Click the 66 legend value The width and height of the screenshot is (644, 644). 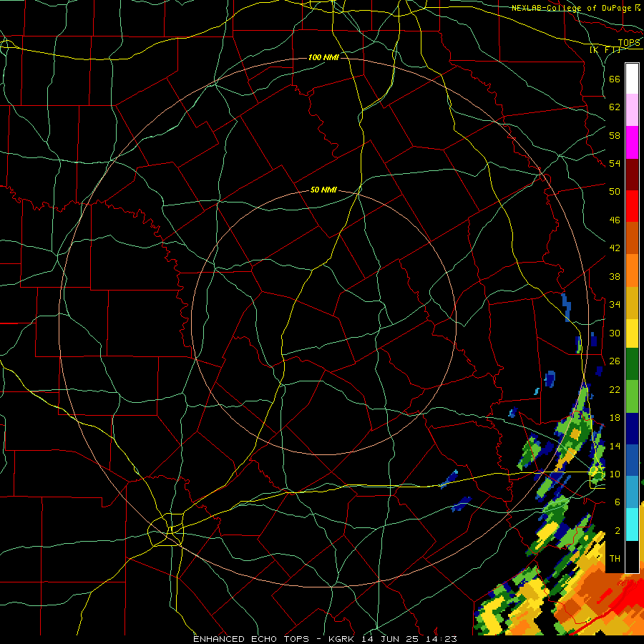pyautogui.click(x=615, y=79)
